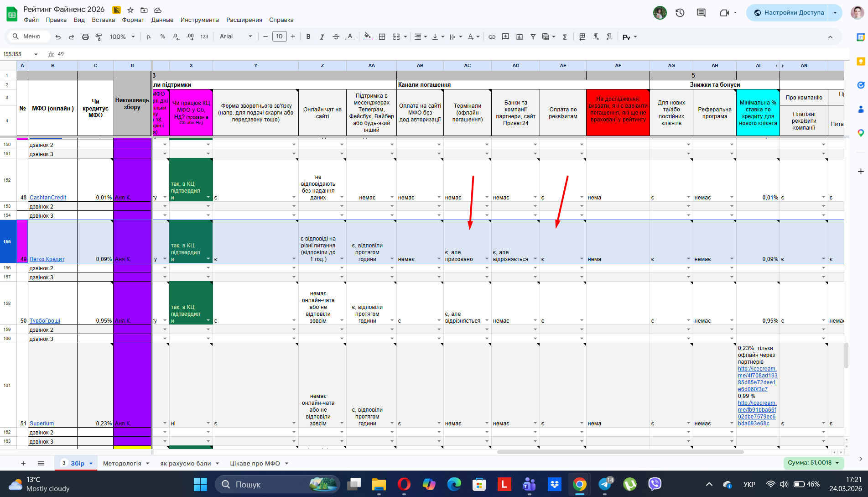Insert a link
The height and width of the screenshot is (497, 868).
(x=492, y=37)
